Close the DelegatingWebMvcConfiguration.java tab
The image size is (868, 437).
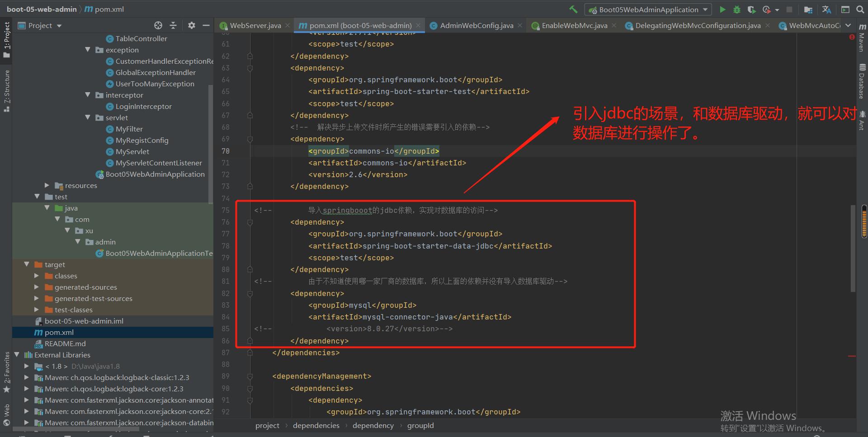pyautogui.click(x=767, y=25)
